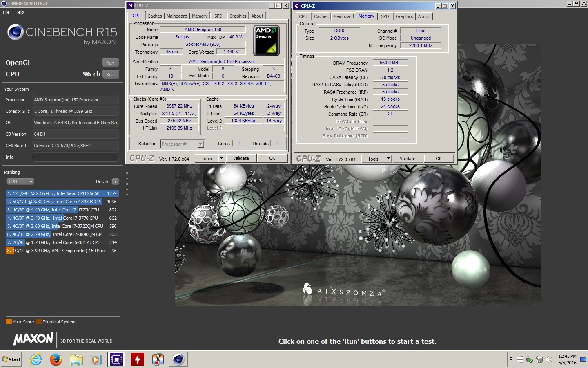Open SPD tab in left CPU-Z window
This screenshot has height=368, width=588.
coord(218,16)
